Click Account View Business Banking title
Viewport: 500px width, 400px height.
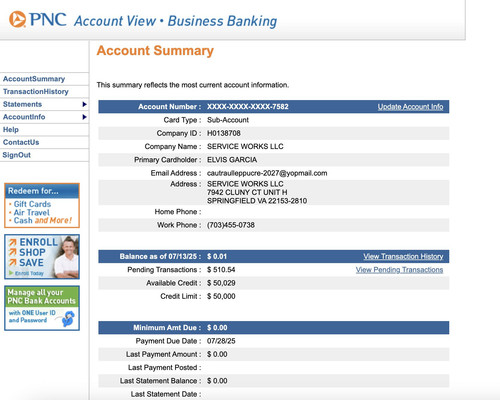point(176,21)
